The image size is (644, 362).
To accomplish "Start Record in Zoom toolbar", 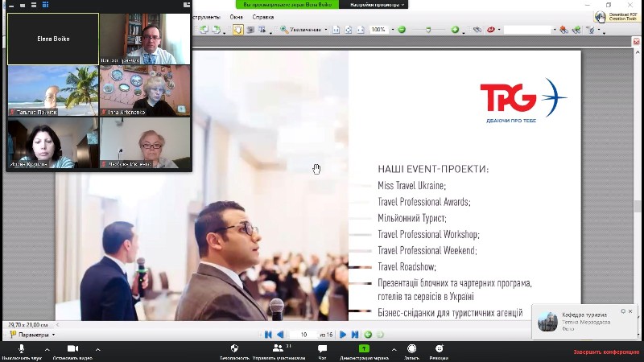I will pyautogui.click(x=411, y=349).
